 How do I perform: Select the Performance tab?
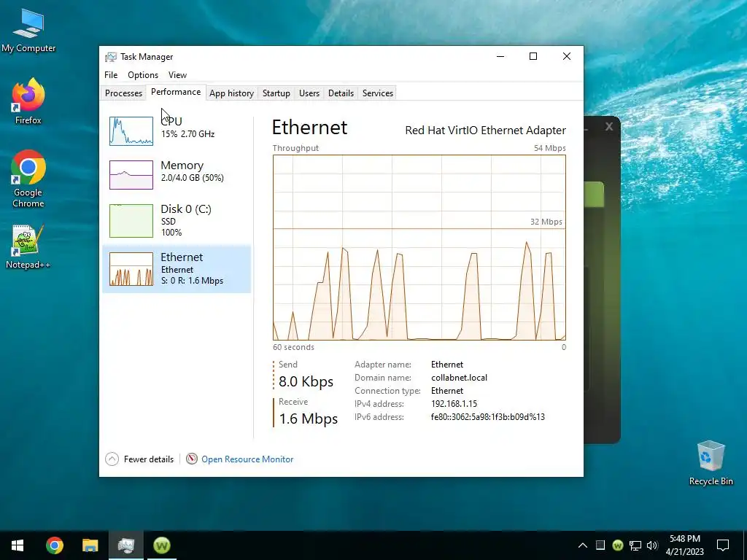(x=176, y=92)
